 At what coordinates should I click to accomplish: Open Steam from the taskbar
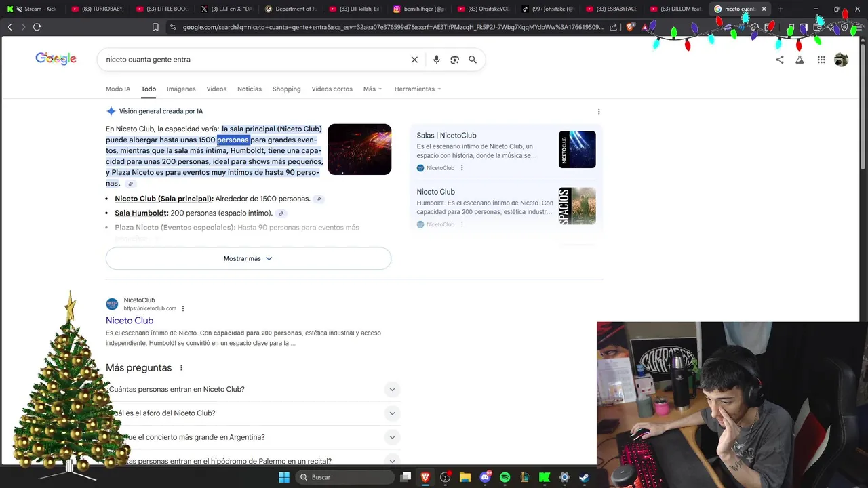[584, 477]
